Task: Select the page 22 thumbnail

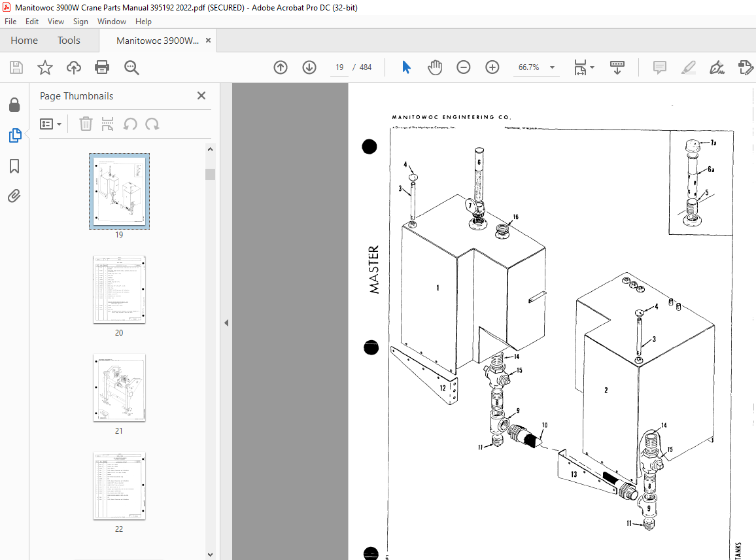Action: 119,485
